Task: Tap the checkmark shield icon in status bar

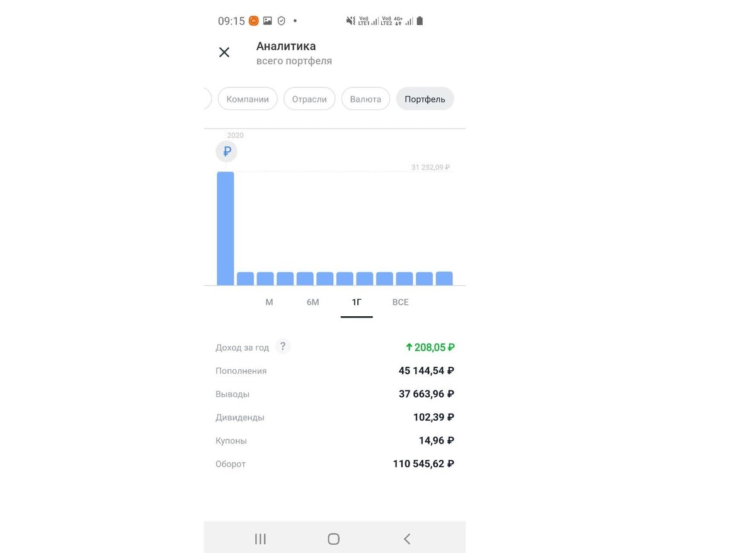Action: [x=280, y=20]
